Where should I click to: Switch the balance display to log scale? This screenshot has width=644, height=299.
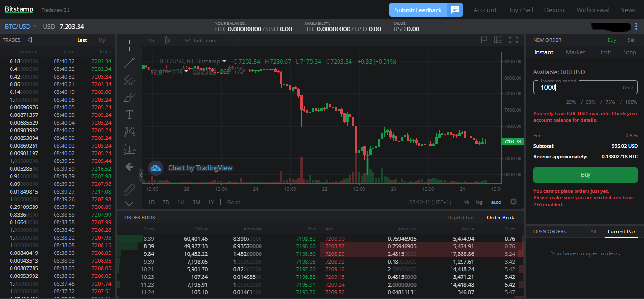(x=479, y=202)
